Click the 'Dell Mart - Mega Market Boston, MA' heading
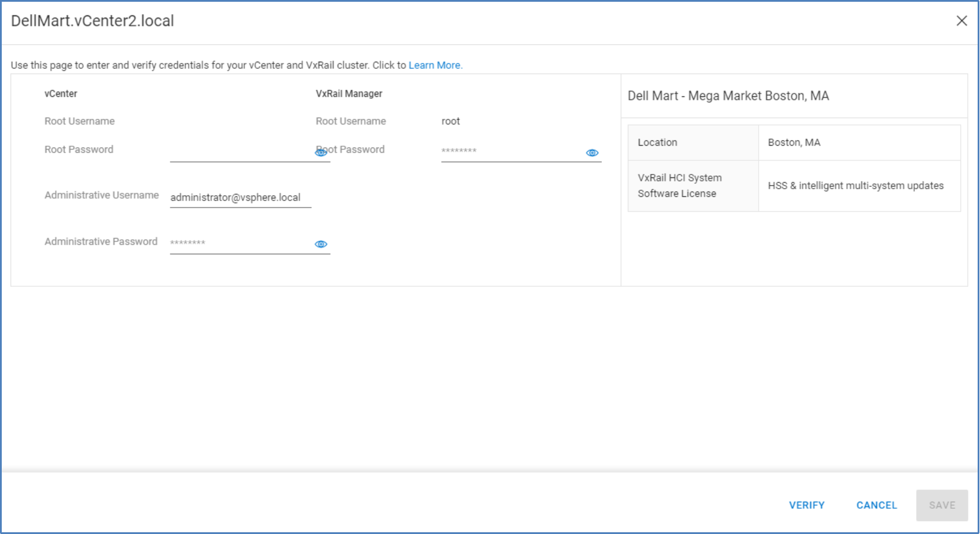 pos(728,96)
